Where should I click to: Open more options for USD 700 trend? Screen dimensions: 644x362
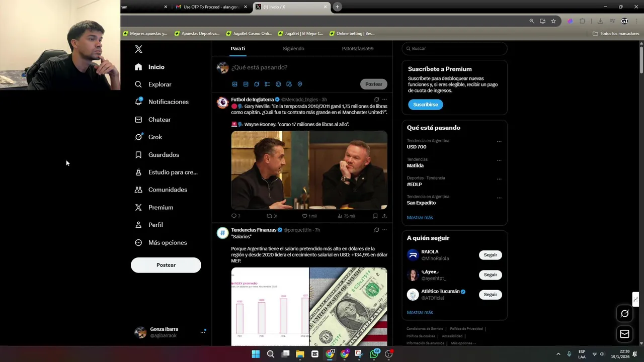[x=499, y=142]
